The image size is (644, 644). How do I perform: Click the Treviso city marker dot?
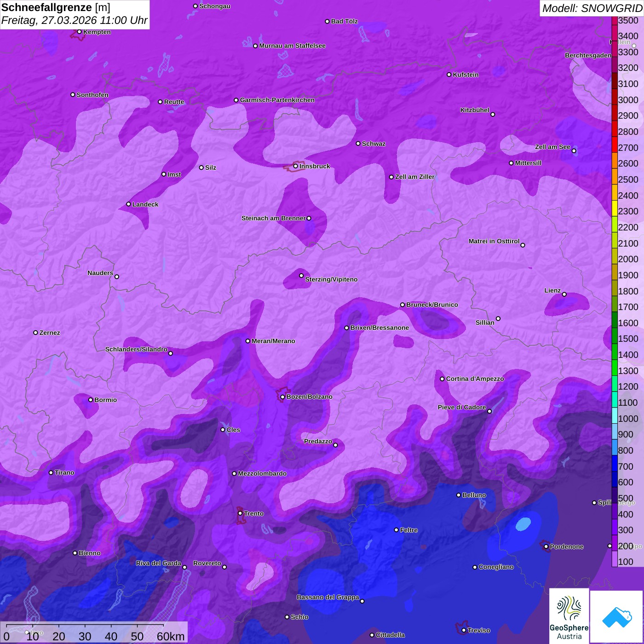click(464, 630)
